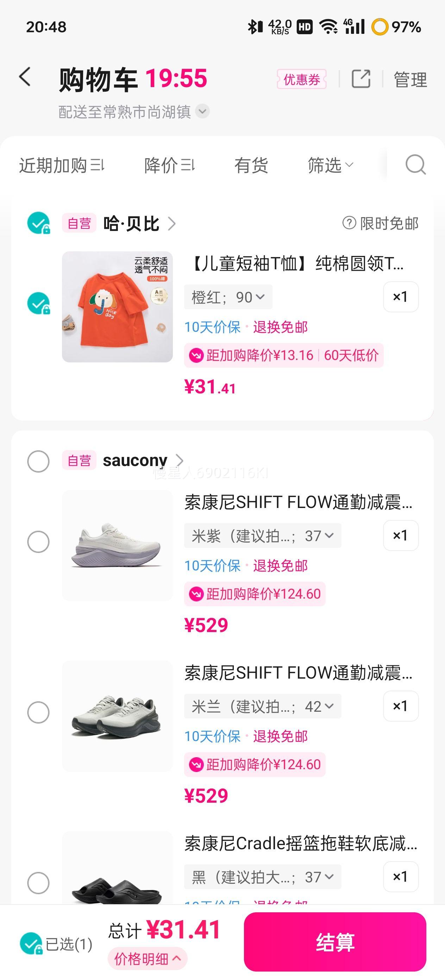Tap the back arrow icon
The height and width of the screenshot is (980, 445).
coord(25,77)
